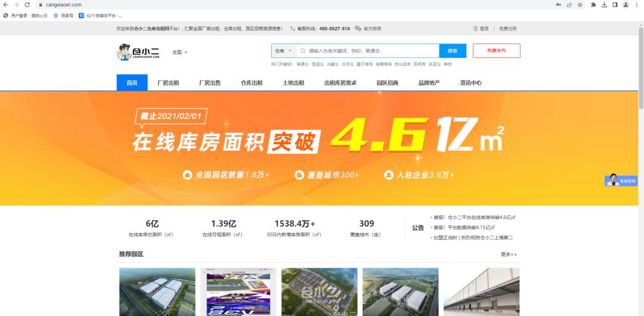Click the share page icon in address bar

coord(569,5)
